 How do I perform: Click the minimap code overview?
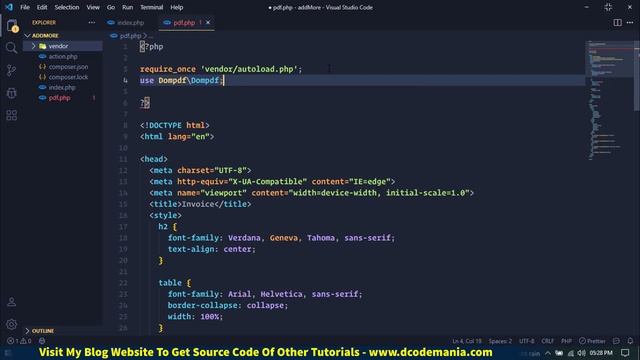[609, 100]
